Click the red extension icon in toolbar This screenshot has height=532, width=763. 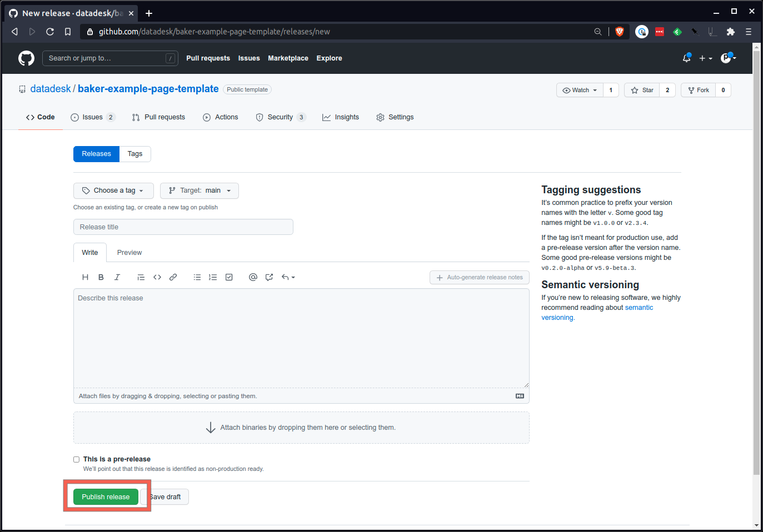pos(660,32)
